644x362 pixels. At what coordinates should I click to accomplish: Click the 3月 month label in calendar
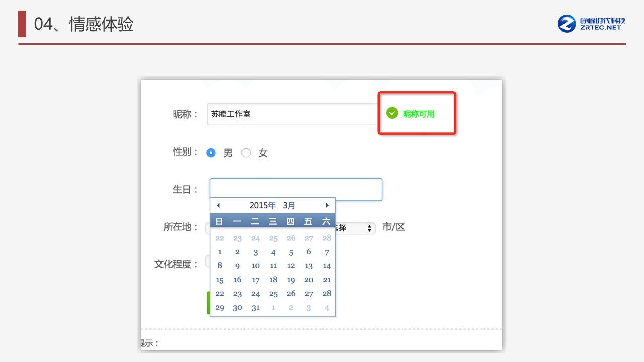point(289,205)
